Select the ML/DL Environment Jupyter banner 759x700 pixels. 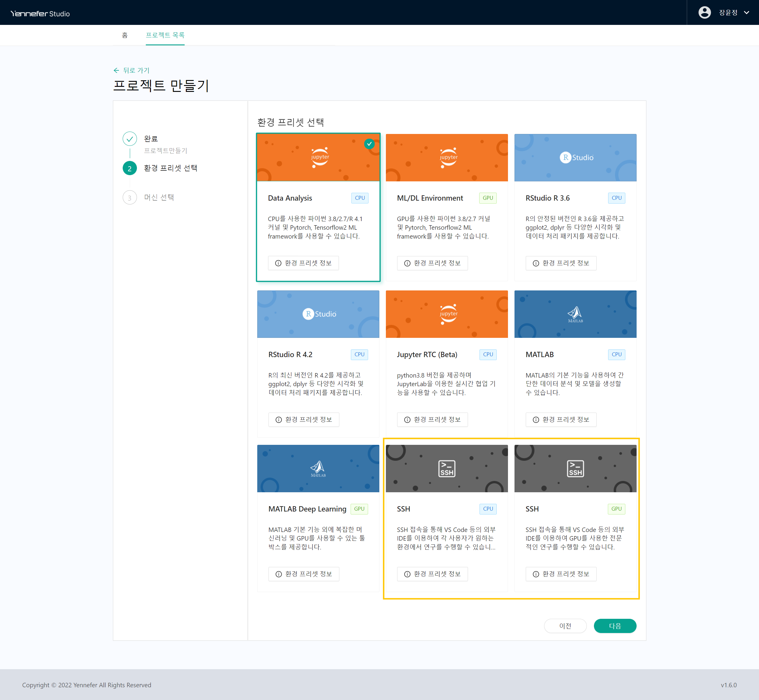[x=447, y=158]
